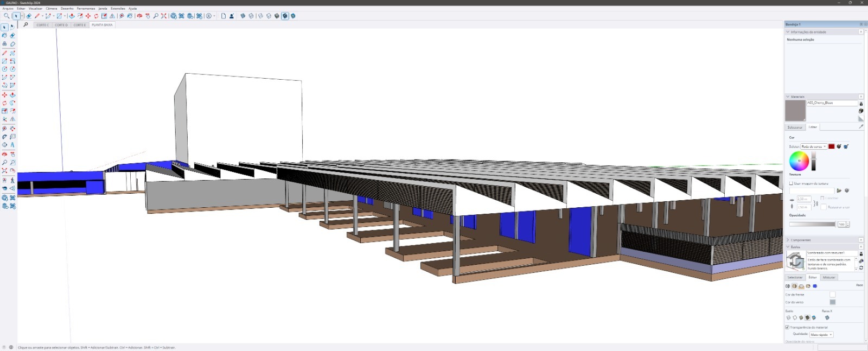
Task: Select the Eraser tool in top toolbar
Action: point(29,16)
